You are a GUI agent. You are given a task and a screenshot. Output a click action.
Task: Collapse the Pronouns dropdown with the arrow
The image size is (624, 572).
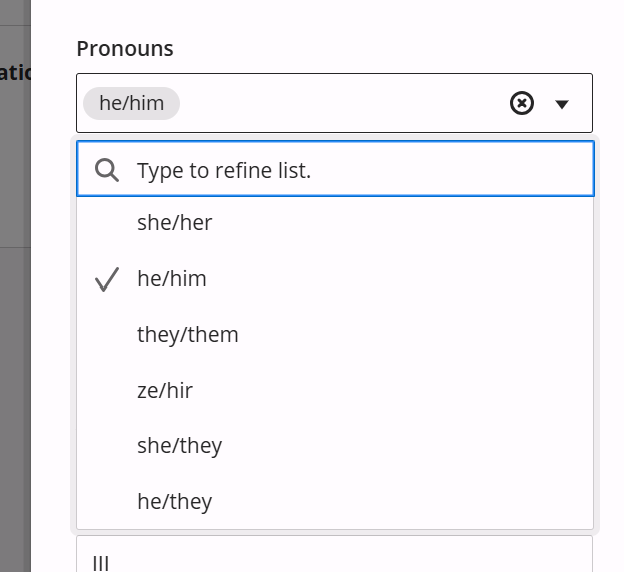coord(562,104)
